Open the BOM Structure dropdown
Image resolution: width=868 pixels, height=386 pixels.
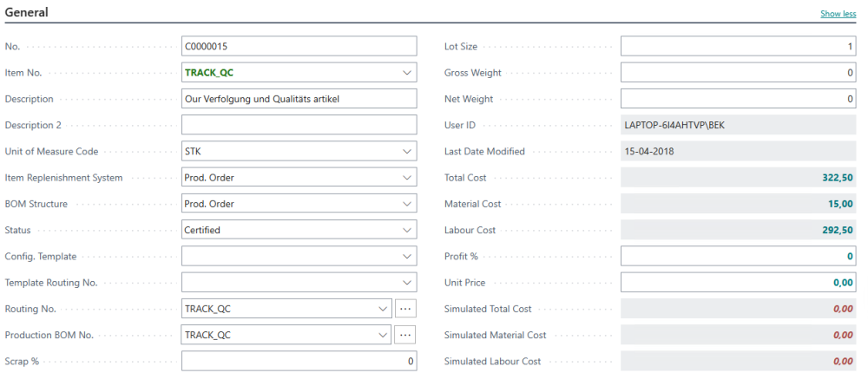click(x=407, y=204)
